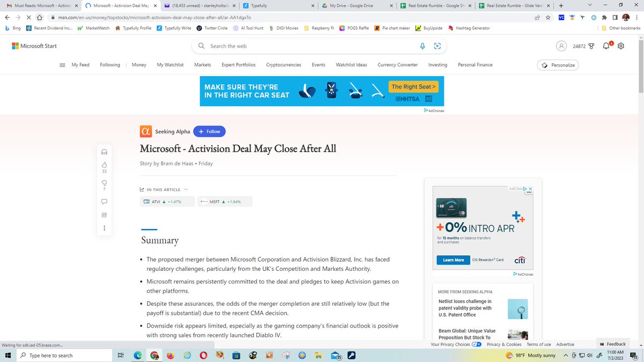Open the hamburger navigation menu
The width and height of the screenshot is (644, 362).
point(62,65)
